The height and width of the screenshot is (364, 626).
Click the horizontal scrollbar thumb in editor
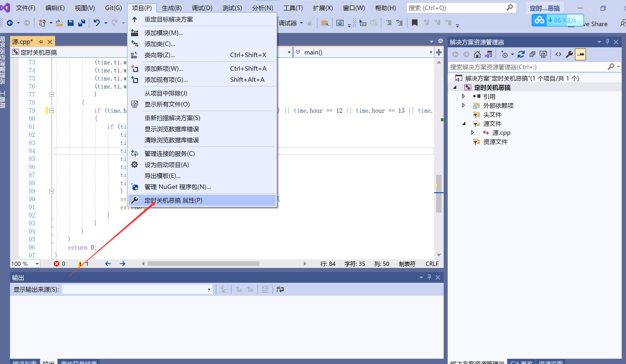click(x=203, y=264)
